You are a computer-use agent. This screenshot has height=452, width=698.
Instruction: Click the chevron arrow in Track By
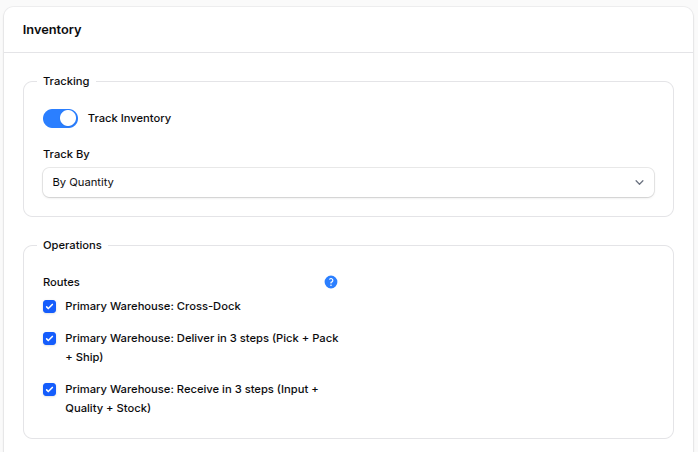[x=640, y=182]
